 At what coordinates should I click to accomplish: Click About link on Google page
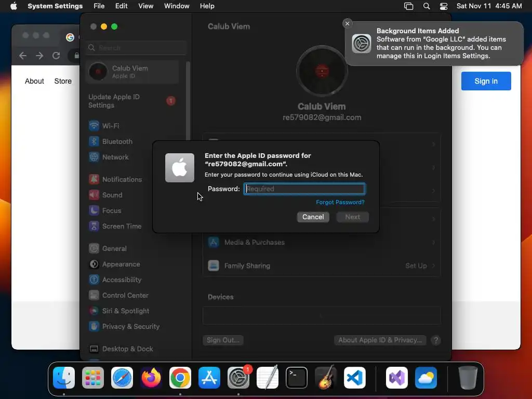[x=34, y=81]
